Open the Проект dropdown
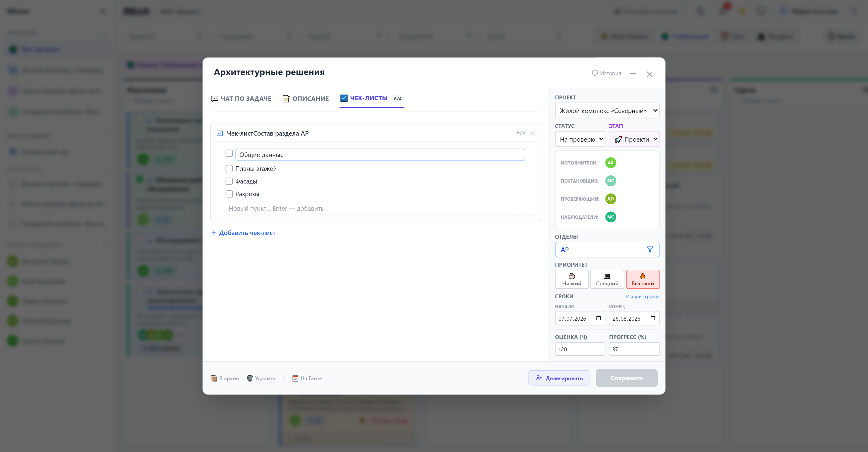 tap(607, 111)
